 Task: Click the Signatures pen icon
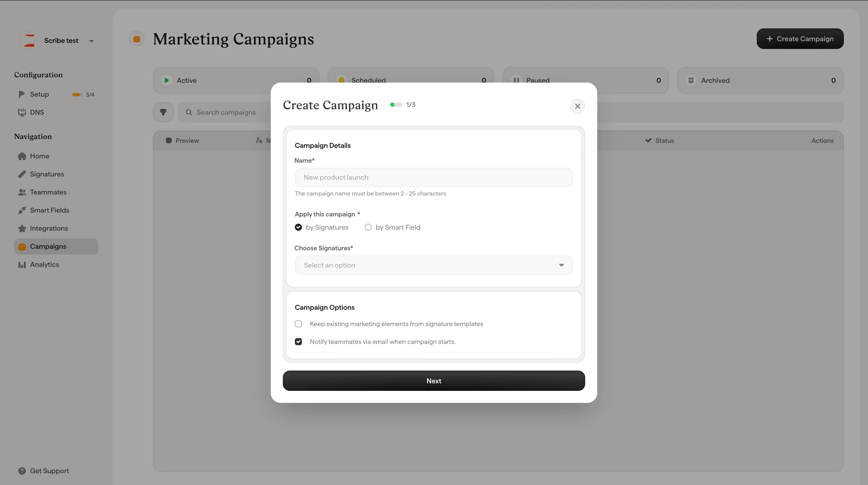22,174
